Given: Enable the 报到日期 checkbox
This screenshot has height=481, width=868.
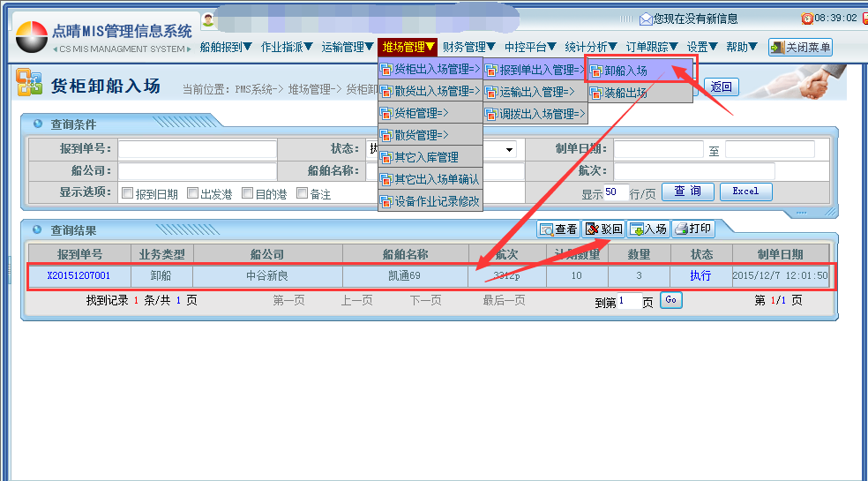Looking at the screenshot, I should (127, 193).
